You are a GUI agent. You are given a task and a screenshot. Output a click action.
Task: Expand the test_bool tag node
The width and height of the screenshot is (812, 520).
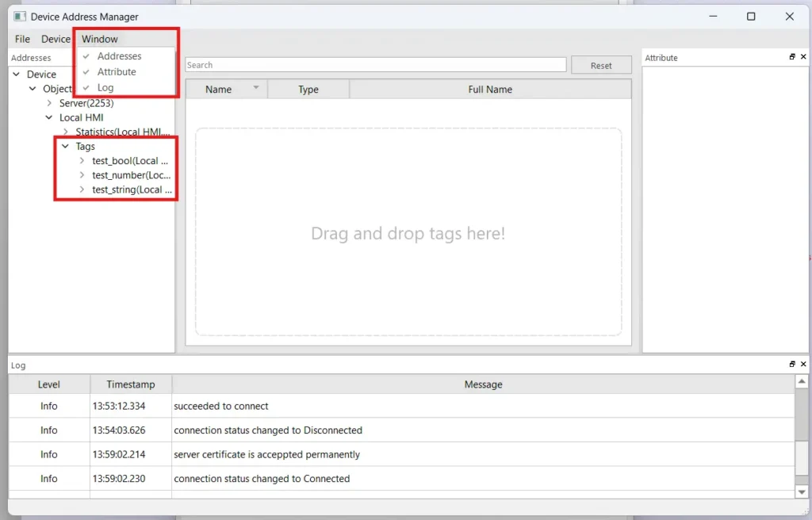coord(81,160)
